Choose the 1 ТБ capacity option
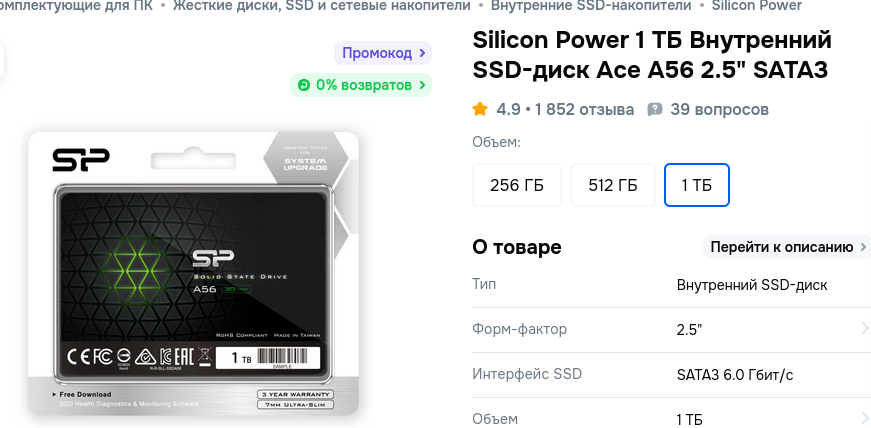The image size is (871, 428). coord(696,185)
